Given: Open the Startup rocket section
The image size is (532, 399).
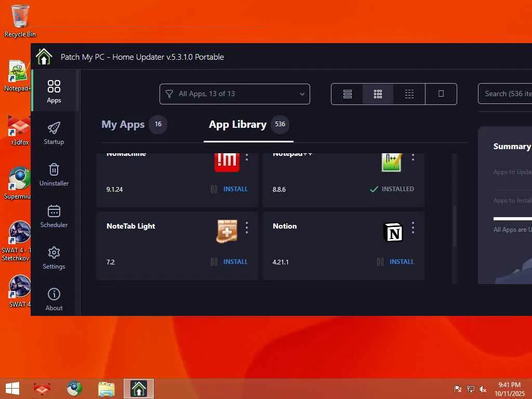Looking at the screenshot, I should (x=54, y=133).
